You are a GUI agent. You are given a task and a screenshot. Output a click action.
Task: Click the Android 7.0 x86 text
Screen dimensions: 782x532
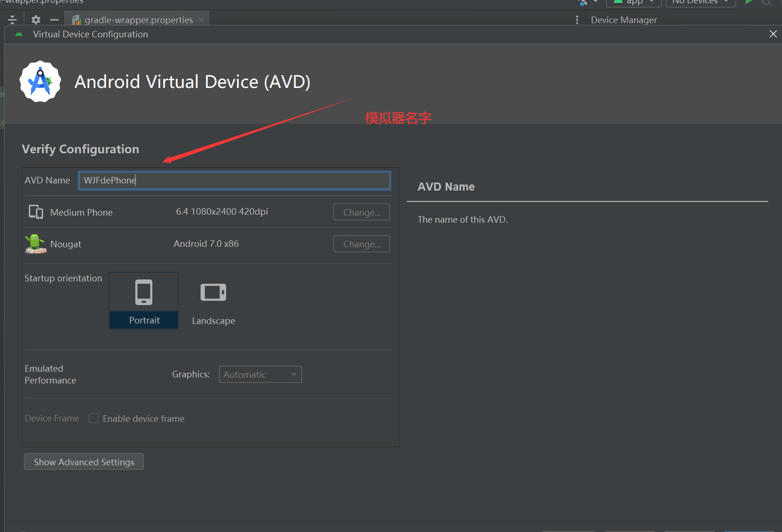tap(206, 244)
